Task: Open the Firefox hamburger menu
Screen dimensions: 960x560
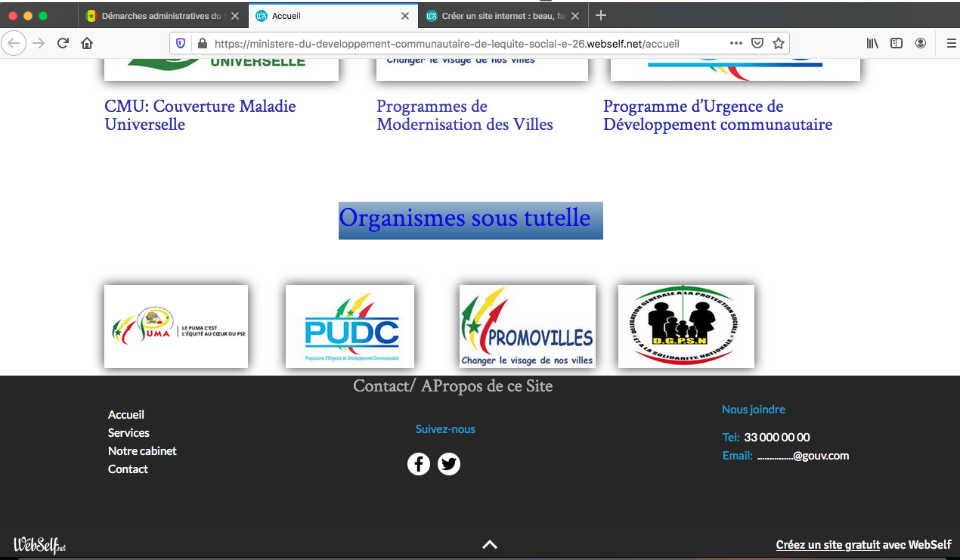Action: pos(951,43)
